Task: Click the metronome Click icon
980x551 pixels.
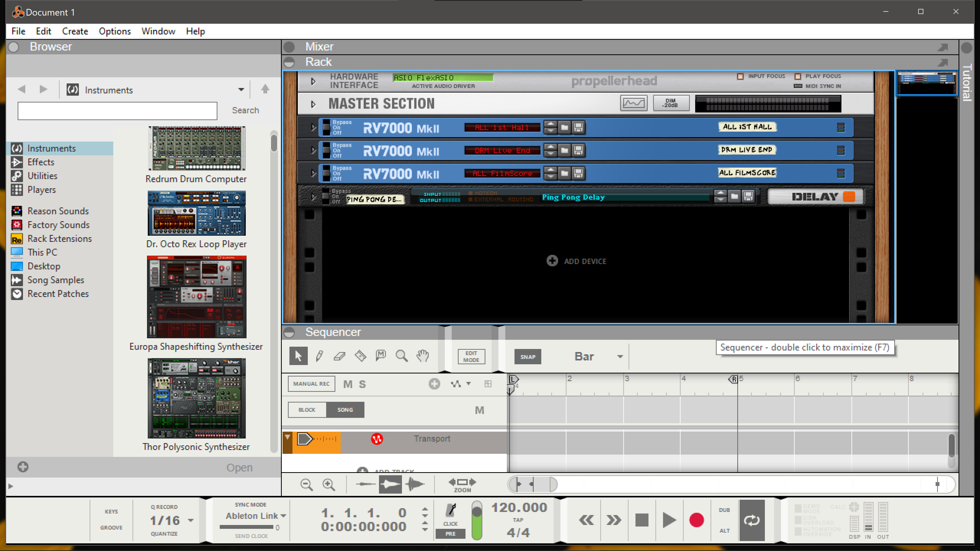Action: click(451, 511)
